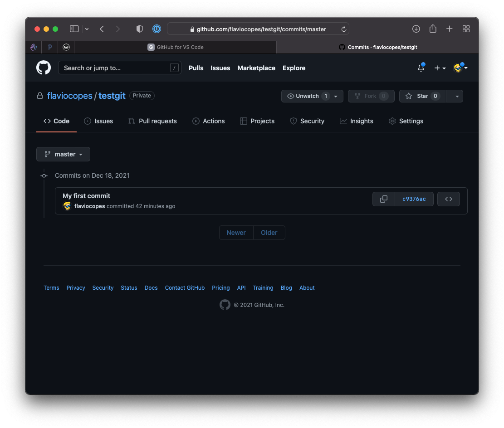Click the My first commit title
The height and width of the screenshot is (428, 504).
click(x=86, y=196)
